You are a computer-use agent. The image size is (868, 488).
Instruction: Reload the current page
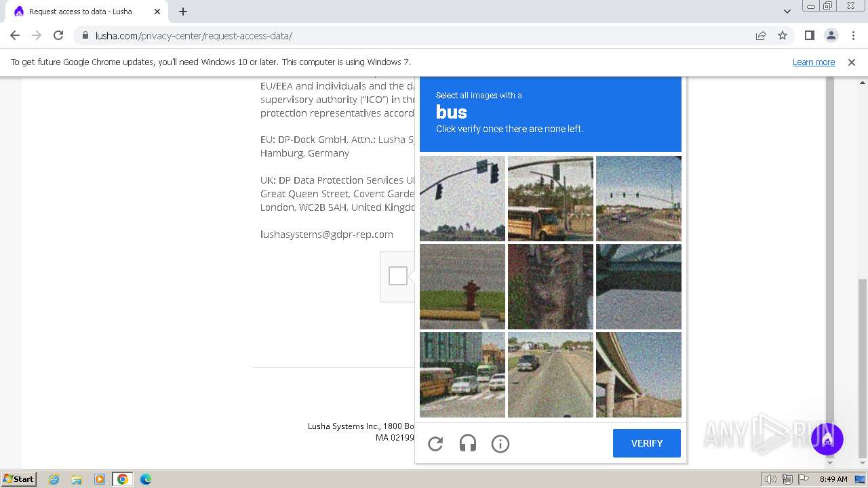tap(58, 35)
